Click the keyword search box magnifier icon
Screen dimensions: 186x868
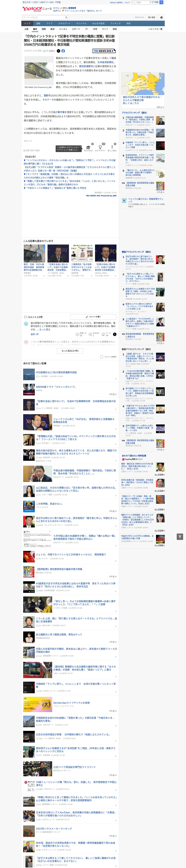pyautogui.click(x=66, y=18)
